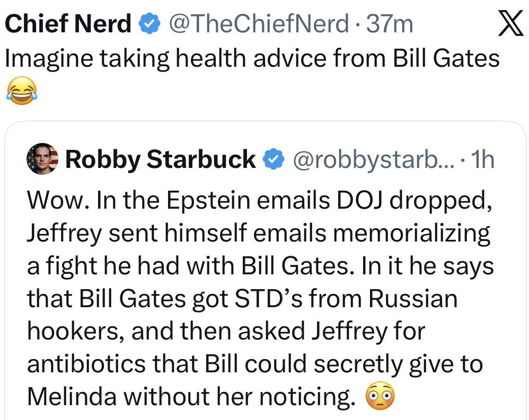Click the laughing-crying emoji in the tweet
The height and width of the screenshot is (420, 529).
coord(22,90)
